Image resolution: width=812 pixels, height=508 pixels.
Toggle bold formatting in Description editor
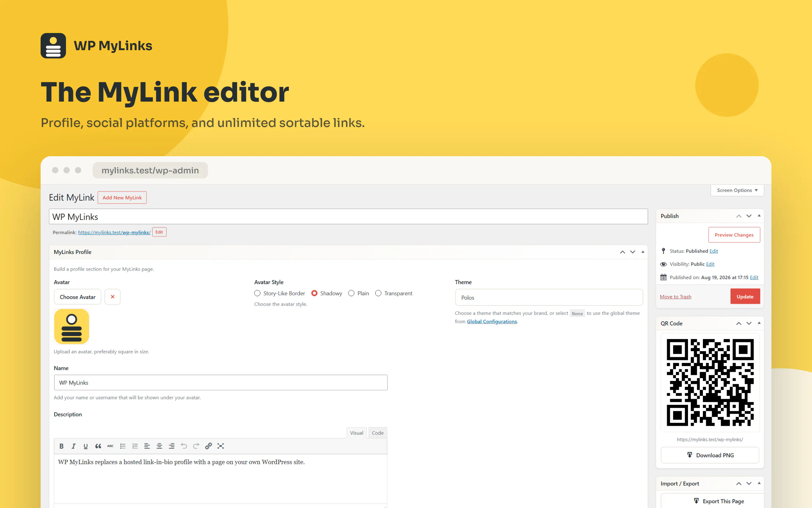[x=62, y=446]
